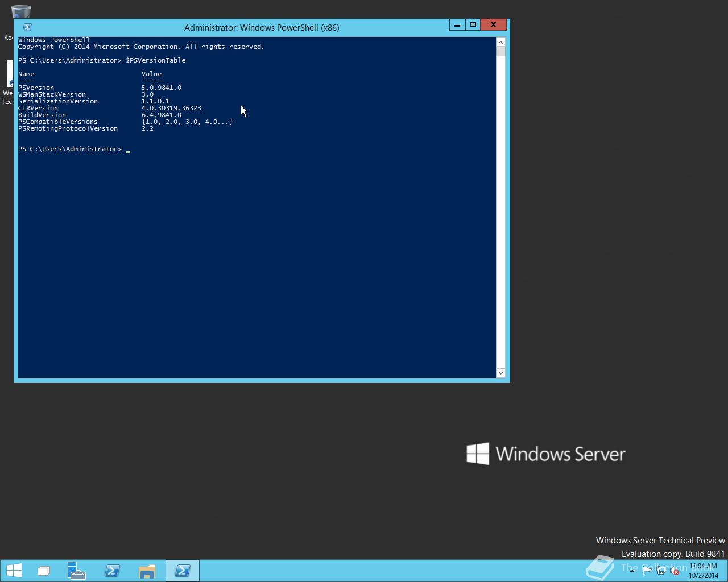728x582 pixels.
Task: Click the PSRemotingProtocolVersion row name
Action: (x=68, y=128)
